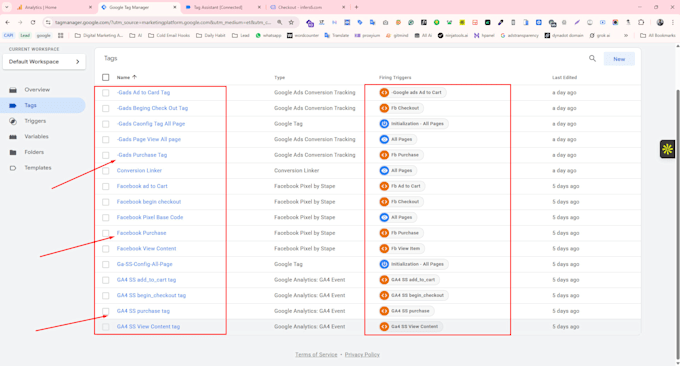Click the Templates sidebar icon
Screen dimensions: 680x366
[13, 168]
